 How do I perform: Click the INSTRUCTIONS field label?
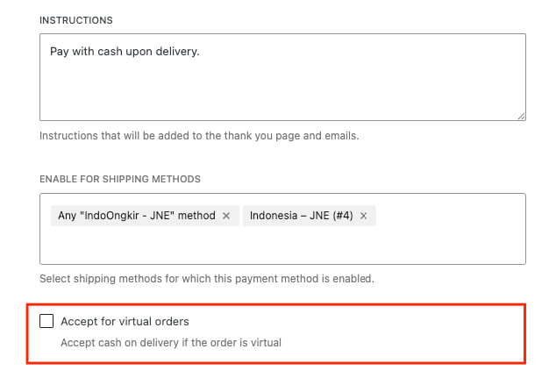coord(75,19)
